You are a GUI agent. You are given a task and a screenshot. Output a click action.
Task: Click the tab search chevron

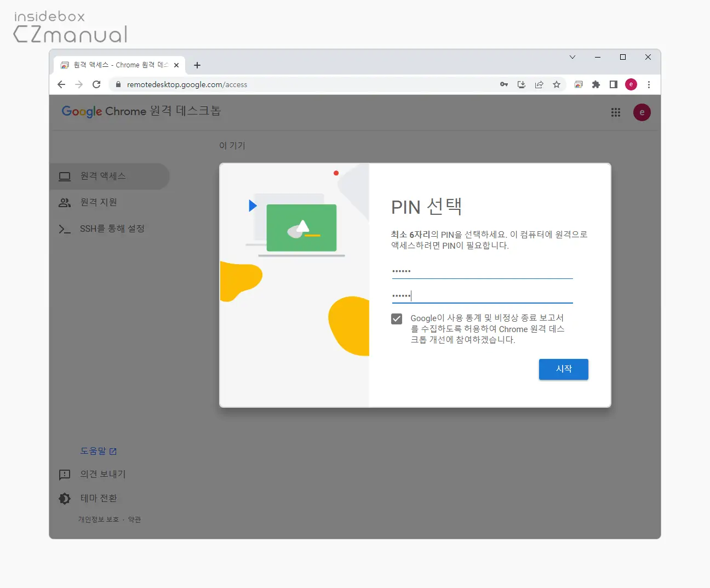[572, 57]
